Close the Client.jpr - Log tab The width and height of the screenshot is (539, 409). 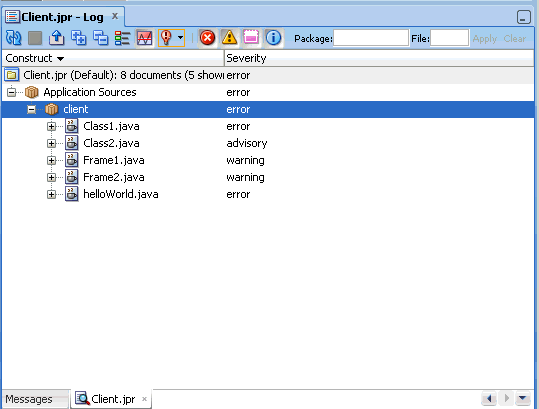(x=115, y=16)
